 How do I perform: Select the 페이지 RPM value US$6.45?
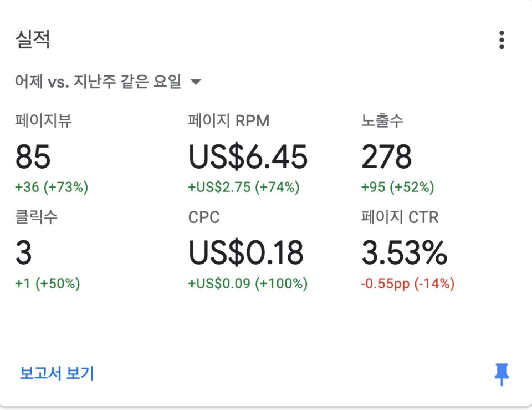coord(248,157)
